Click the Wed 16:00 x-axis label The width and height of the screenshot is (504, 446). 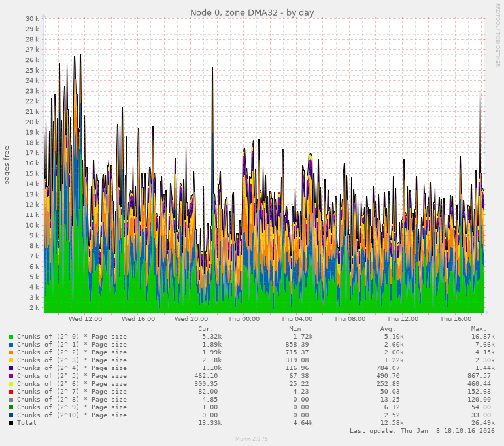tap(138, 319)
